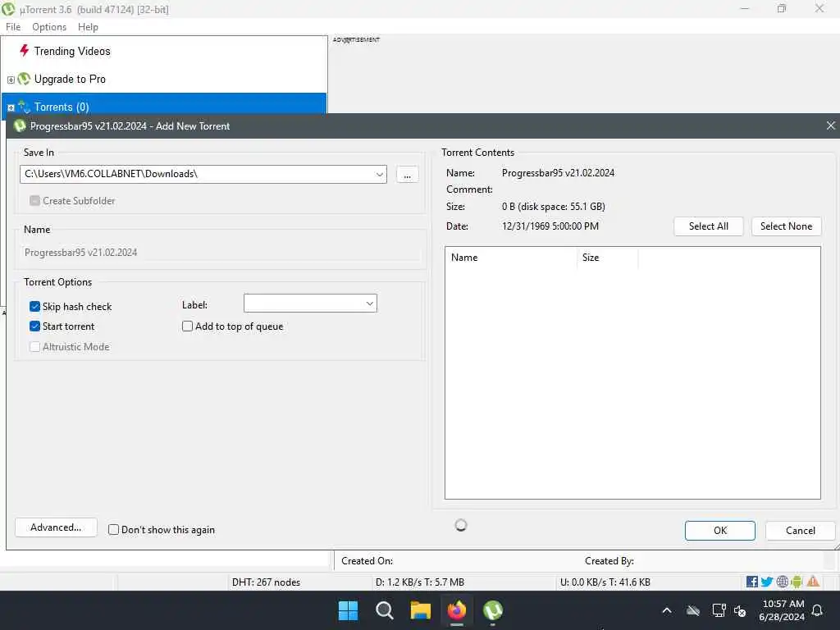The height and width of the screenshot is (630, 840).
Task: Click download speed D: 1.2 KB/s status
Action: point(420,582)
